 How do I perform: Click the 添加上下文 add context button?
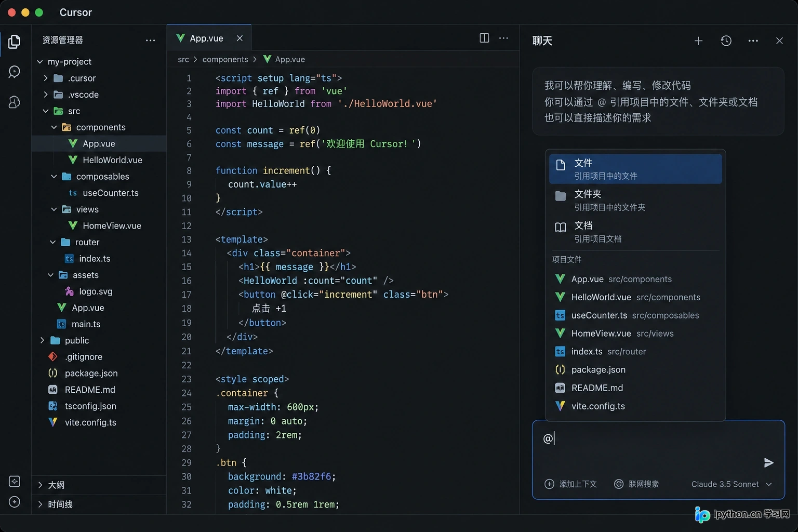570,484
